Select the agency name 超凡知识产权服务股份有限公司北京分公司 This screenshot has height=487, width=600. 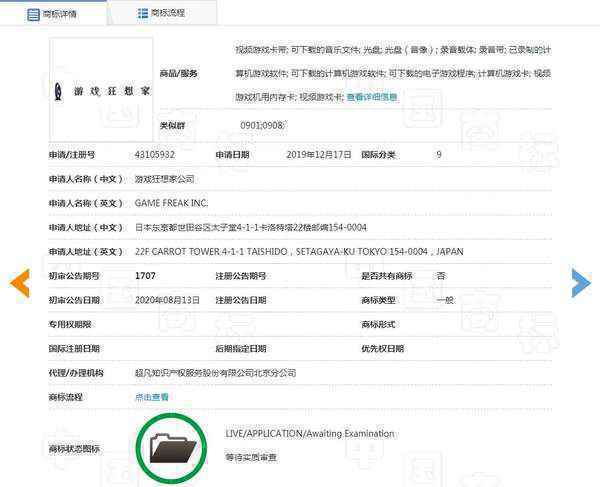215,373
